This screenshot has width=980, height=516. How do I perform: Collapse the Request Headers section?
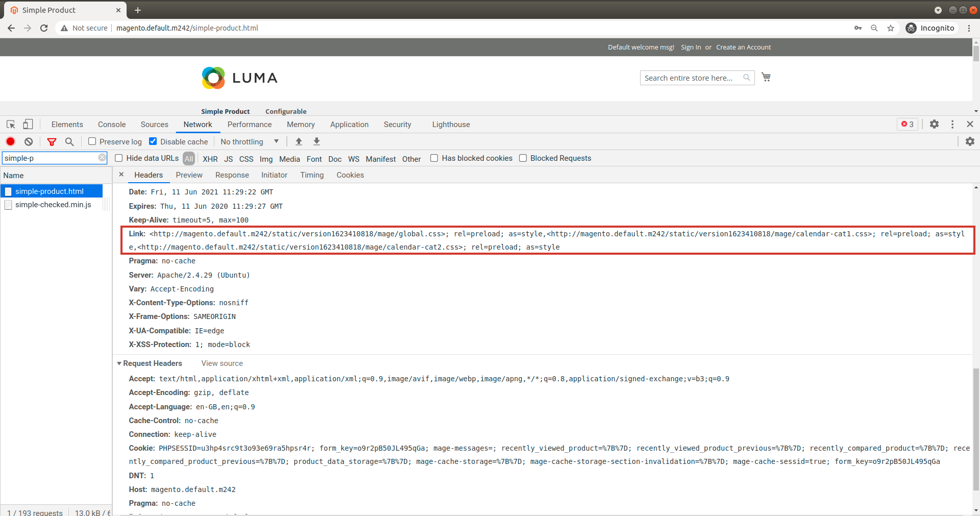(x=119, y=363)
